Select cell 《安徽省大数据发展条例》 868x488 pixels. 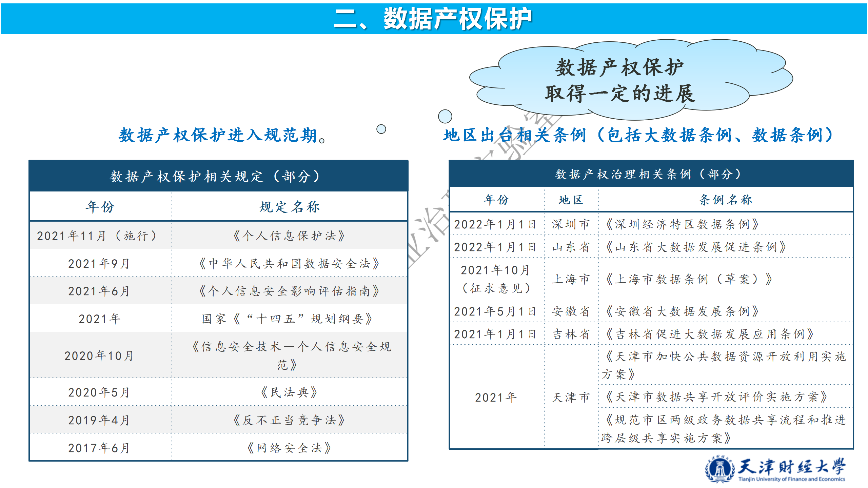tap(726, 311)
